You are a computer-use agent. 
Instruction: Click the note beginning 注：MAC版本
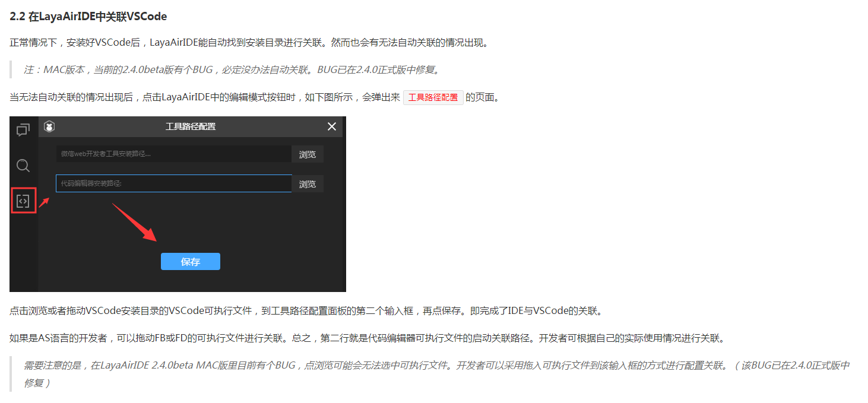[233, 70]
